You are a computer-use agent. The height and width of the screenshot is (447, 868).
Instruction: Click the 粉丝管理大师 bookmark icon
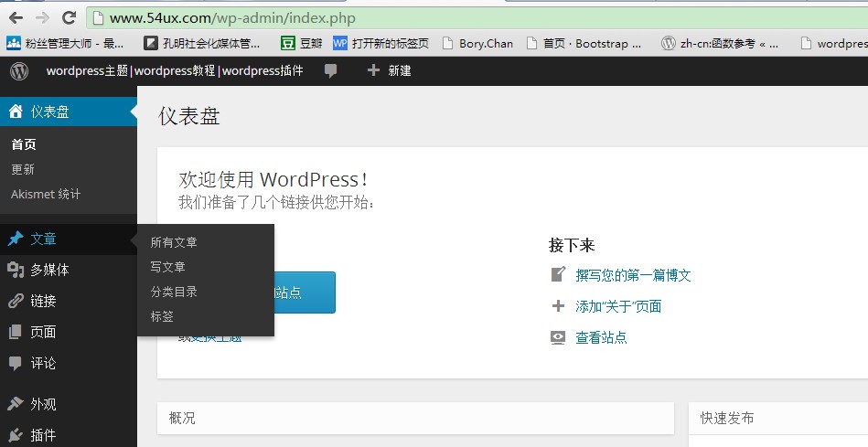14,43
